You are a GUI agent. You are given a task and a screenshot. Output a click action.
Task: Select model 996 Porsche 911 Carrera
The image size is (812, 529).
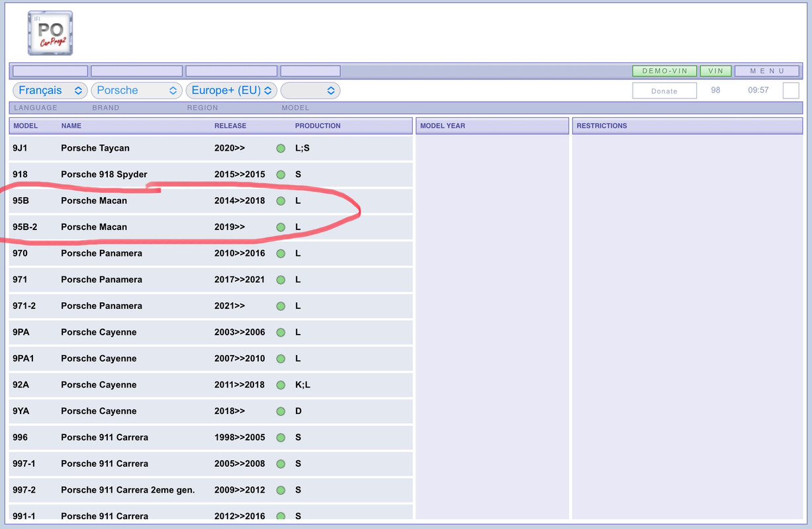211,438
